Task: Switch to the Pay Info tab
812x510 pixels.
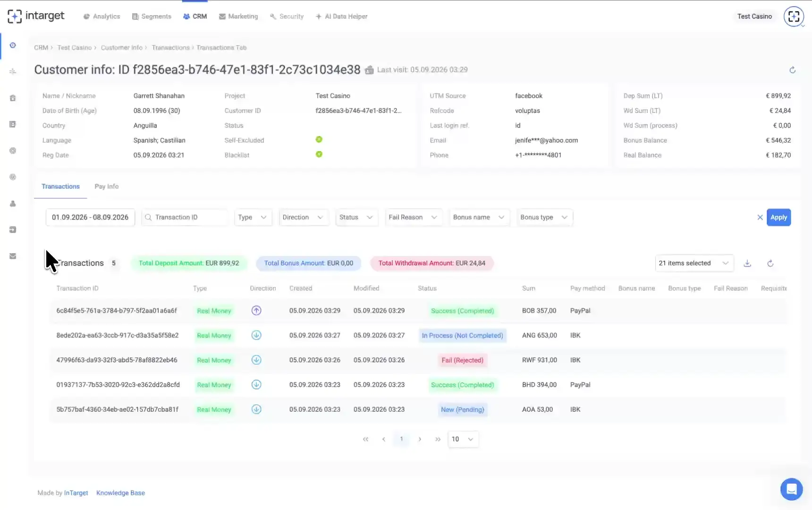Action: click(107, 187)
